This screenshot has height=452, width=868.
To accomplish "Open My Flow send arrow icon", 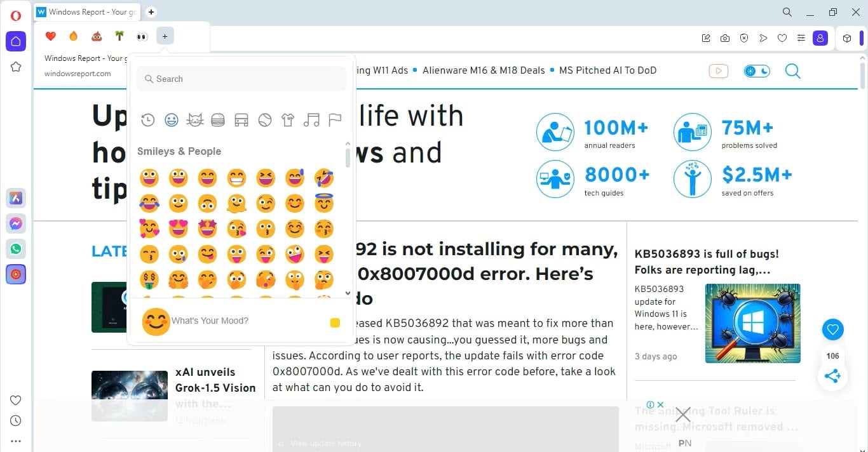I will (x=763, y=38).
